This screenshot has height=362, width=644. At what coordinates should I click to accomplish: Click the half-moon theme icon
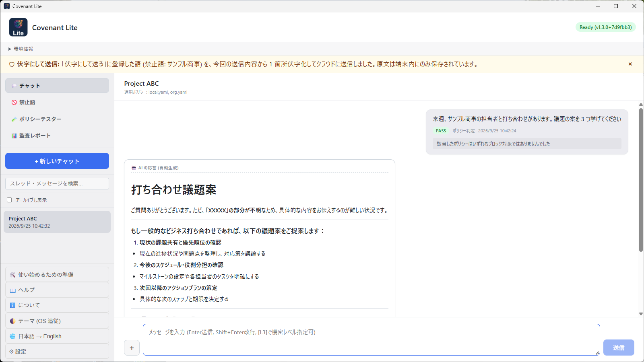12,321
